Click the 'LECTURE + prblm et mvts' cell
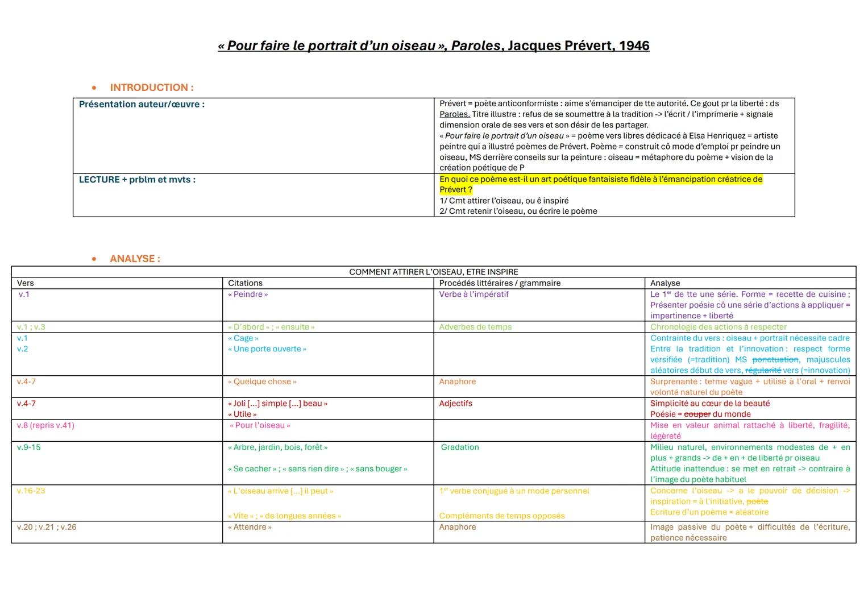This screenshot has height=614, width=868. click(x=137, y=180)
